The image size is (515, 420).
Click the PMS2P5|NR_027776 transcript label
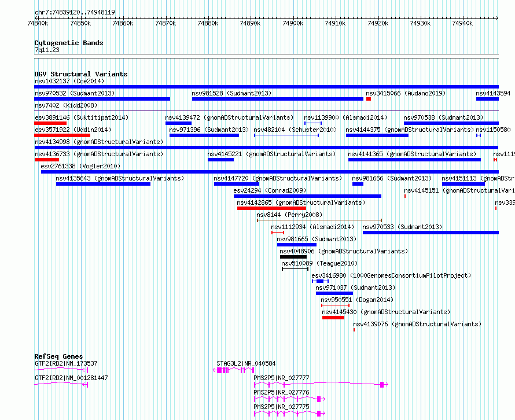coord(281,392)
